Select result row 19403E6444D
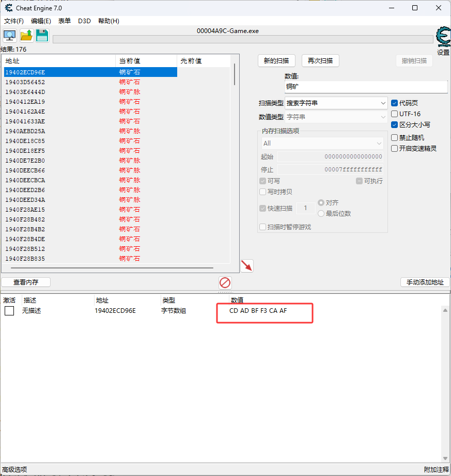The image size is (451, 476). pyautogui.click(x=90, y=92)
